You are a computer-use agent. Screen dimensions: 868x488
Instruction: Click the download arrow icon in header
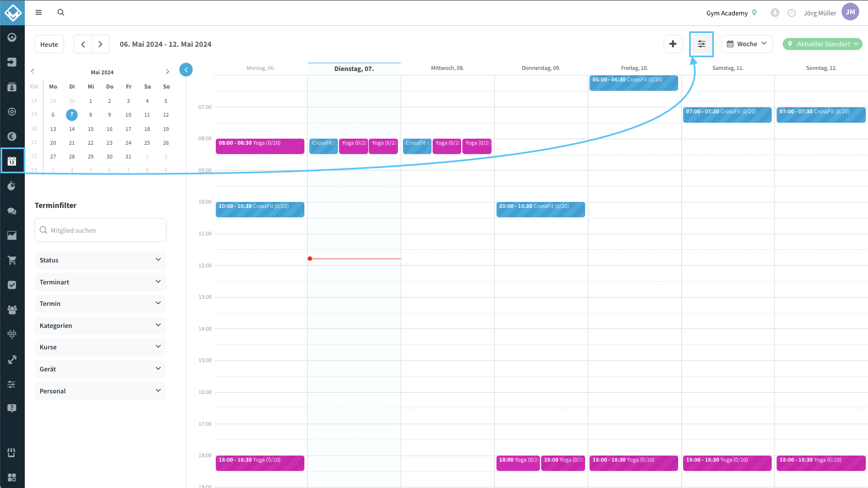[x=775, y=13]
